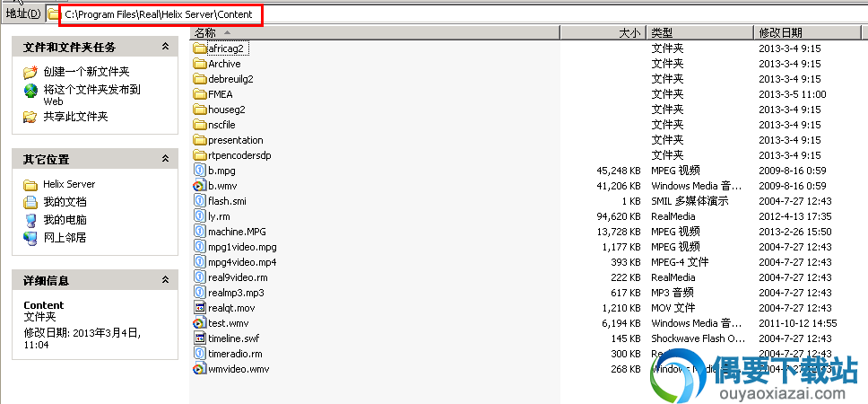
Task: Select the 45,248 KB size cell
Action: coord(619,171)
